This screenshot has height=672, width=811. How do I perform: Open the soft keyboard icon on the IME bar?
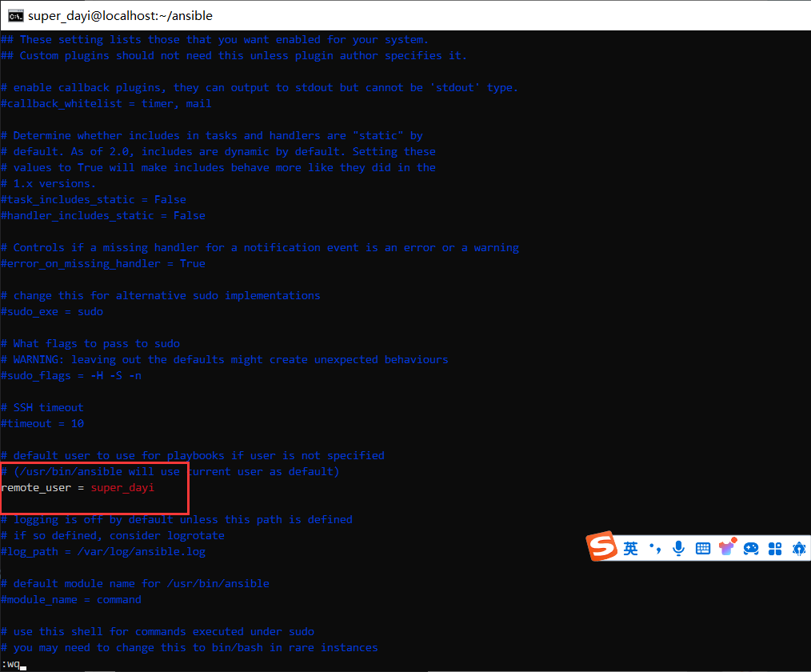click(703, 548)
